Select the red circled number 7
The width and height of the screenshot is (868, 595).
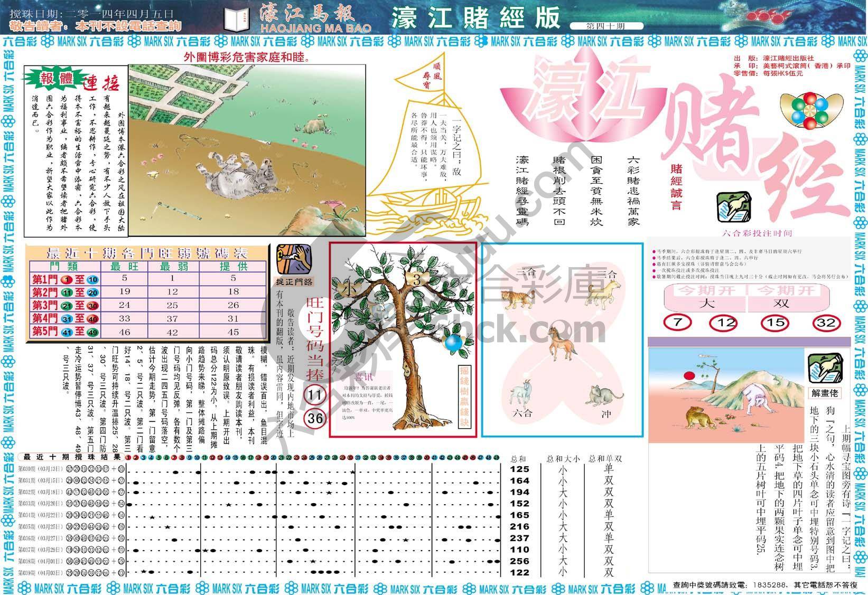click(x=679, y=323)
